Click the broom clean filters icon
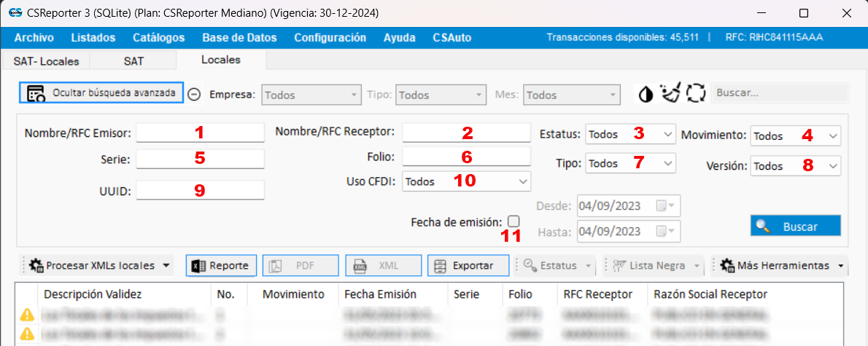 point(670,93)
